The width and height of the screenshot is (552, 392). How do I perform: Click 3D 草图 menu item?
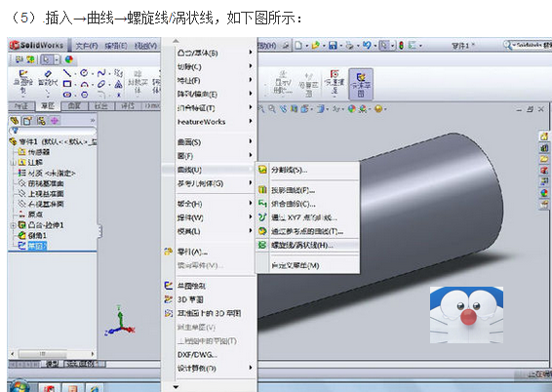coord(190,299)
